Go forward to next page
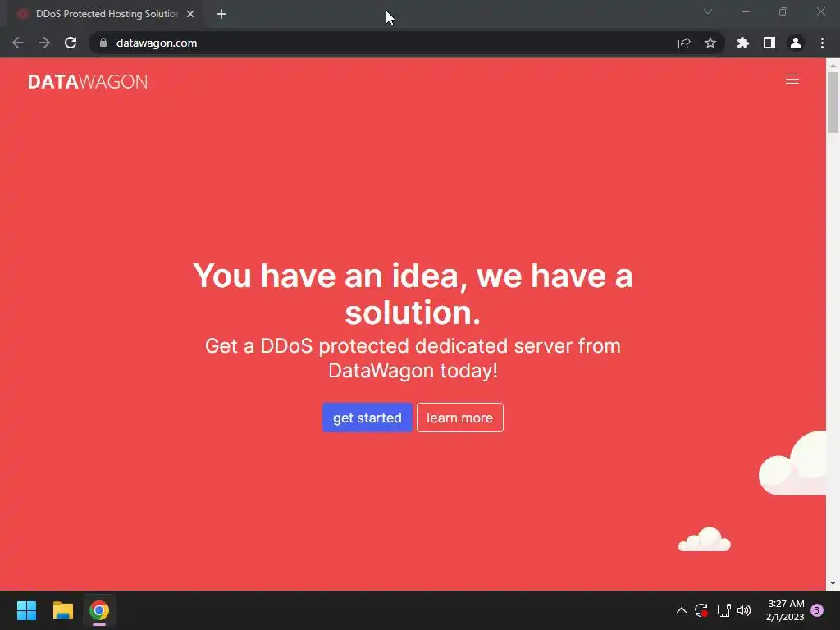 (x=44, y=43)
